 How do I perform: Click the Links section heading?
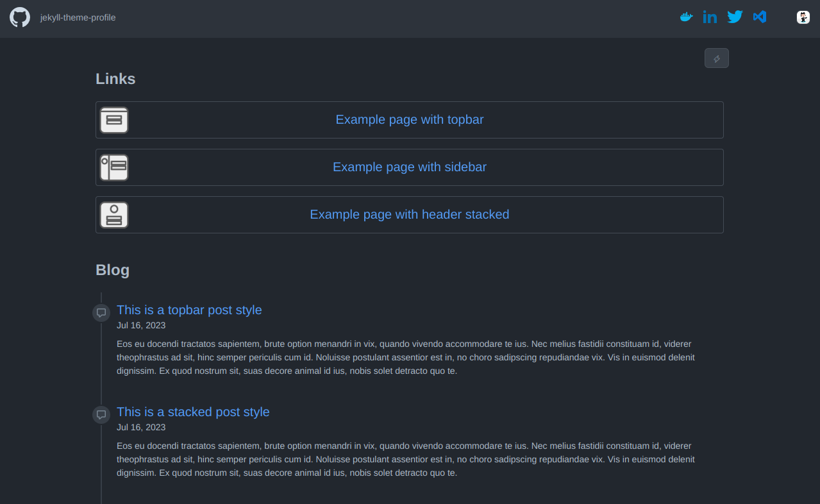pos(115,79)
